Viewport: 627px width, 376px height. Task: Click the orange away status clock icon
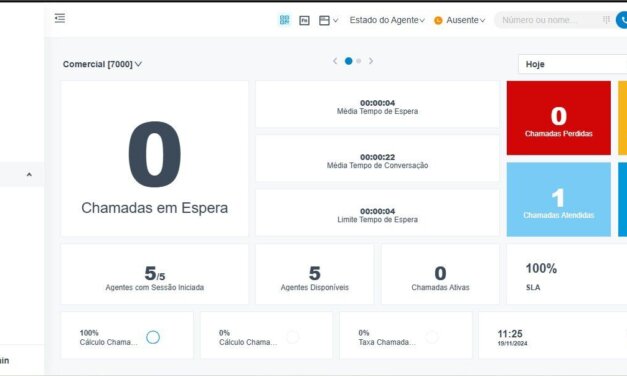[x=438, y=20]
